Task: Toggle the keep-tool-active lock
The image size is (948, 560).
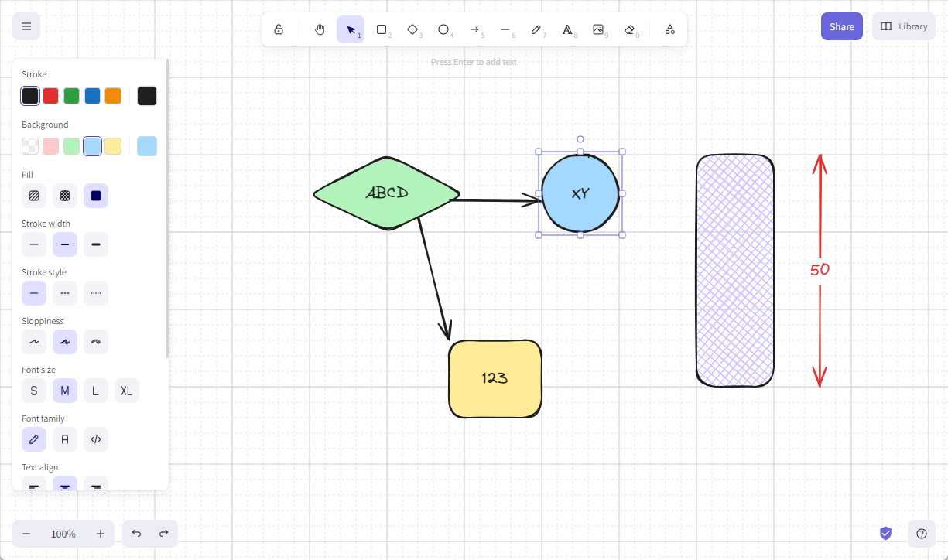Action: [279, 29]
